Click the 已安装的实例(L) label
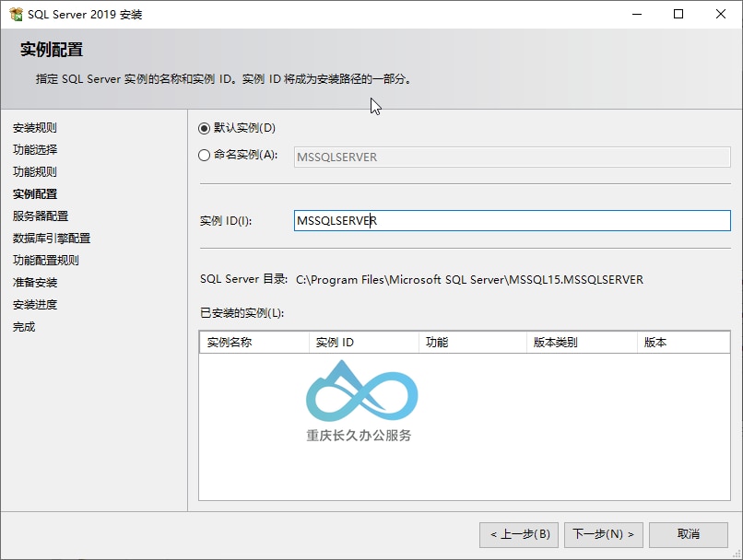 [x=242, y=313]
